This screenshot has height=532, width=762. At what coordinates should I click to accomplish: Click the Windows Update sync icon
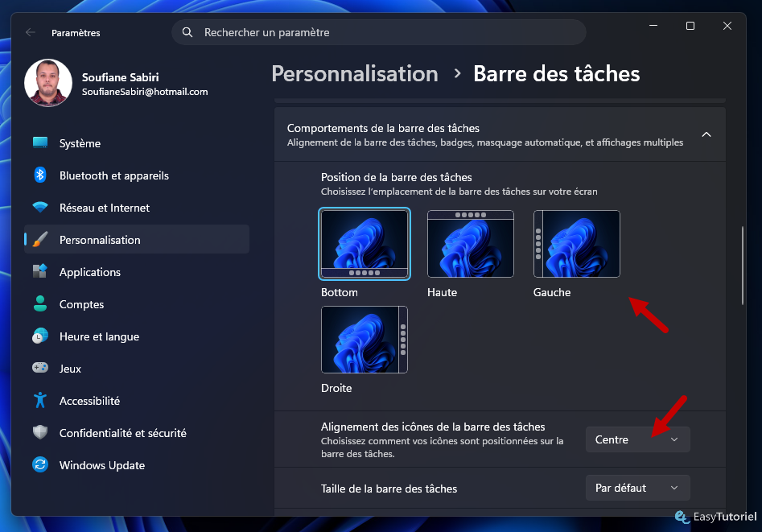[40, 464]
